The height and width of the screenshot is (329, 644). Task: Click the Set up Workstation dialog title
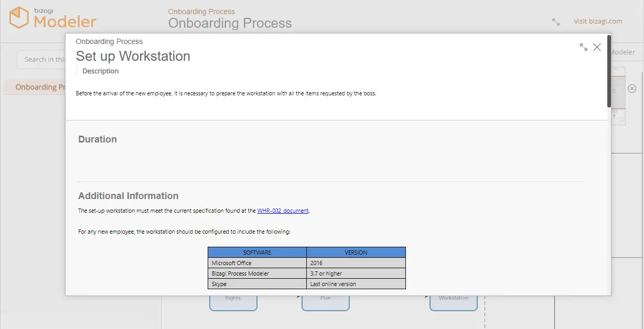(x=133, y=56)
